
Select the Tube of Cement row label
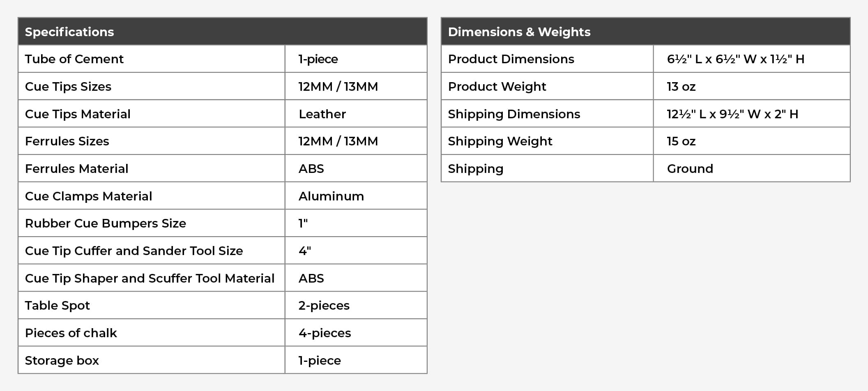[x=74, y=59]
